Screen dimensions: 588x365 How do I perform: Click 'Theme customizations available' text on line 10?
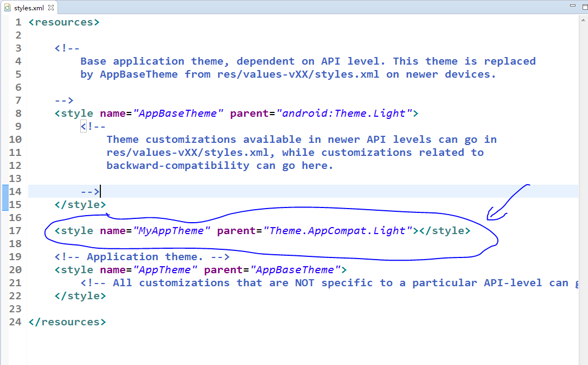click(x=204, y=139)
